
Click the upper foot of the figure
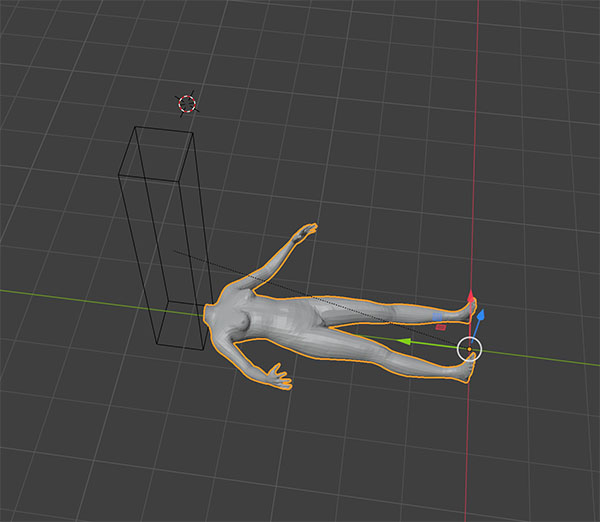464,307
